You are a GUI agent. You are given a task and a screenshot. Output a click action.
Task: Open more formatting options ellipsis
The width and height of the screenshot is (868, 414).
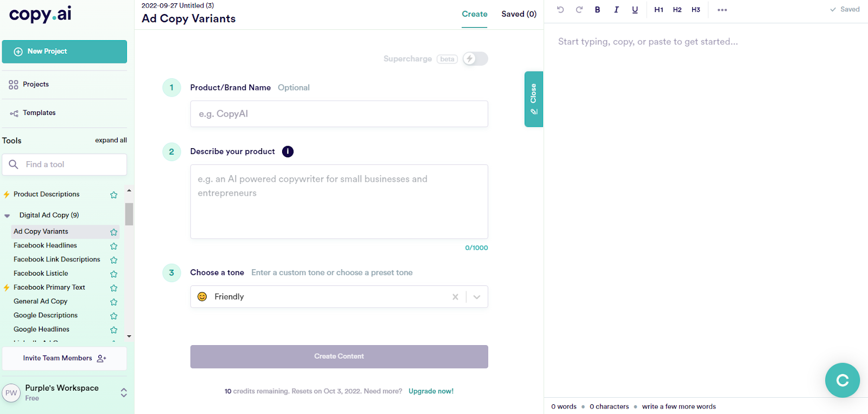pos(722,10)
